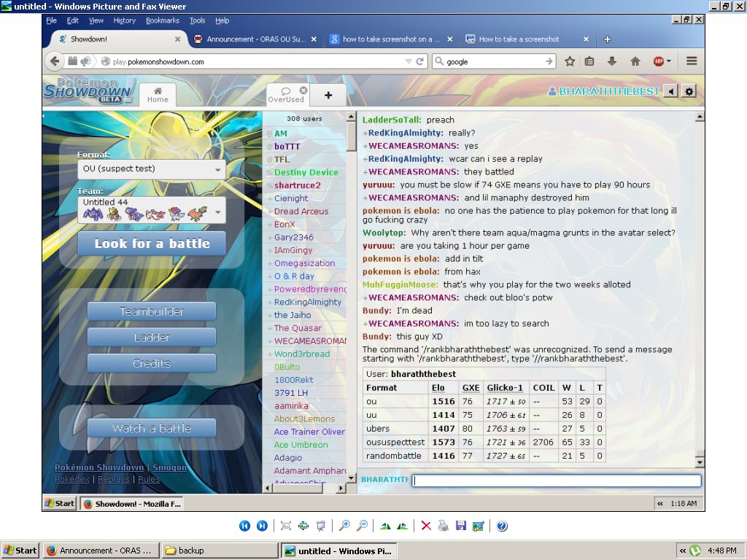The width and height of the screenshot is (747, 560).
Task: Open Adblock Plus dropdown arrow in toolbar
Action: (668, 62)
